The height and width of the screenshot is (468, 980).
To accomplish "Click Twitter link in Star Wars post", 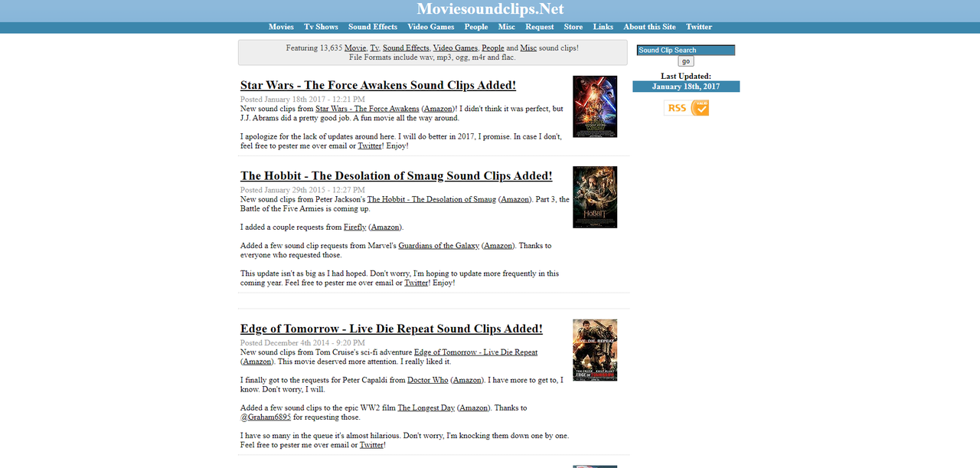I will click(370, 146).
